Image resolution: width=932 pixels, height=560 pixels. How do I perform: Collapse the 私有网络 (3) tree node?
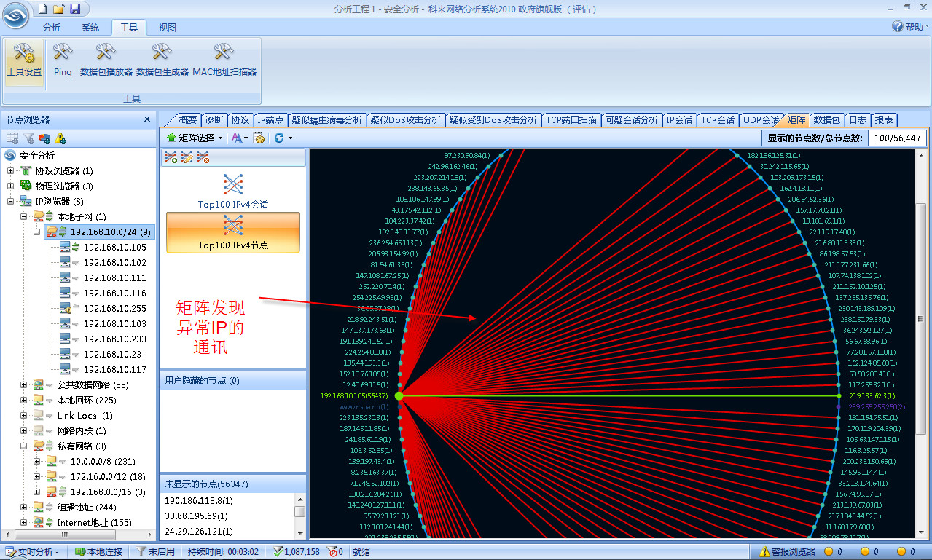coord(24,446)
